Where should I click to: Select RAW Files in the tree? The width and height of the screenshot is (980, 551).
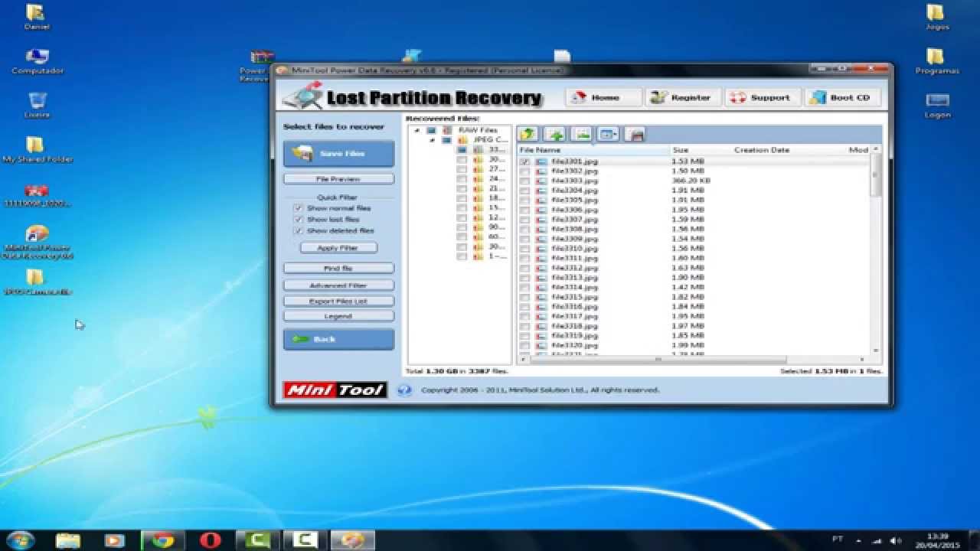(478, 130)
